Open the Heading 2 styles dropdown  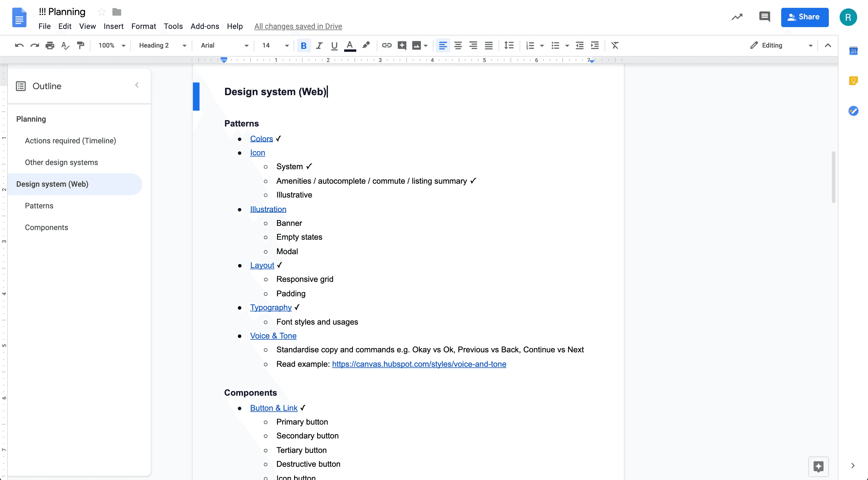162,45
